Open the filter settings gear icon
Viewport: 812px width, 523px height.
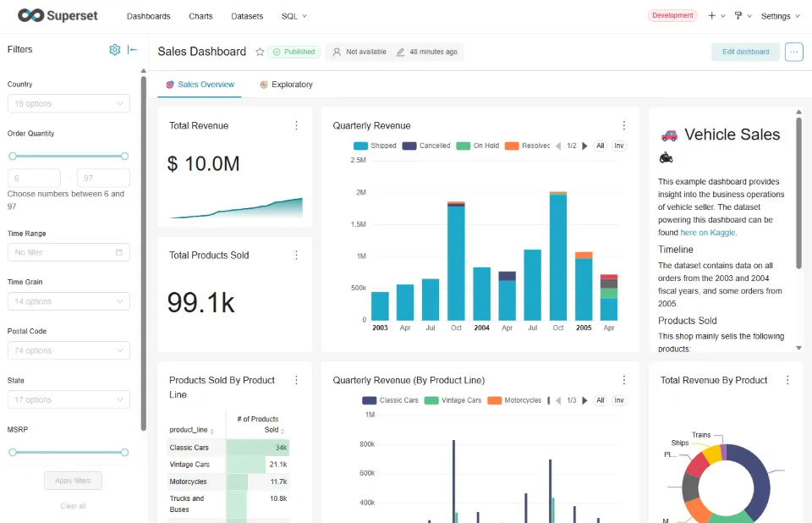click(x=115, y=50)
